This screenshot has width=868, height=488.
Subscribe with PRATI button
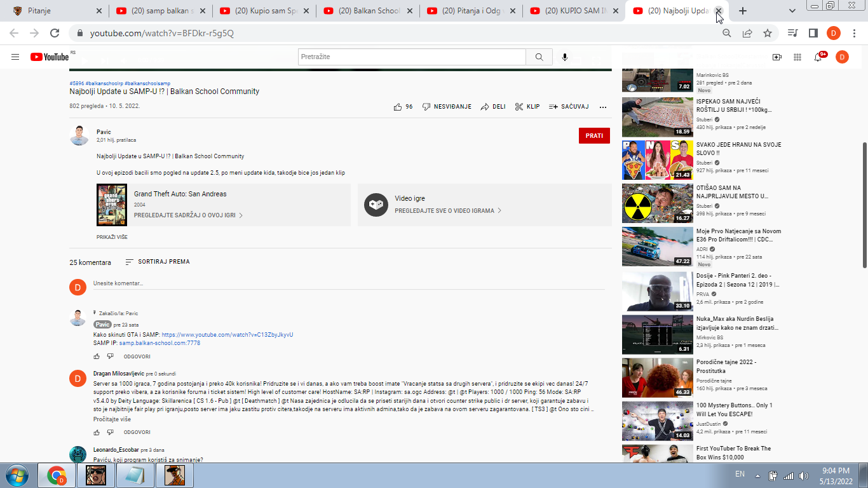click(x=594, y=135)
